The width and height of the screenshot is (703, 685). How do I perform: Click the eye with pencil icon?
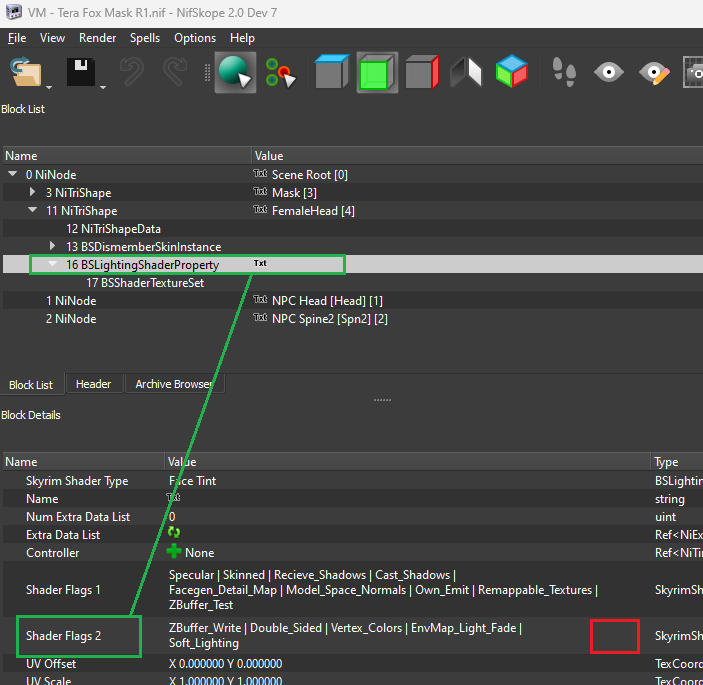point(654,73)
